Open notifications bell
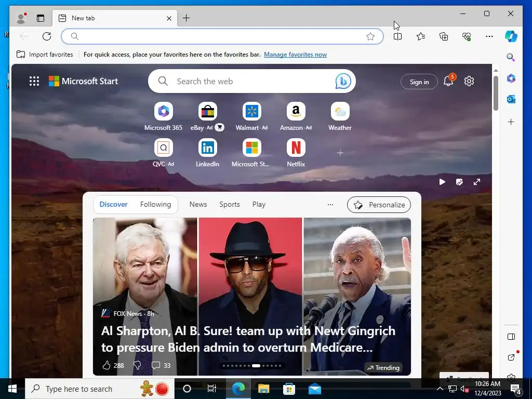Screen dimensions: 532x399 click(x=448, y=81)
